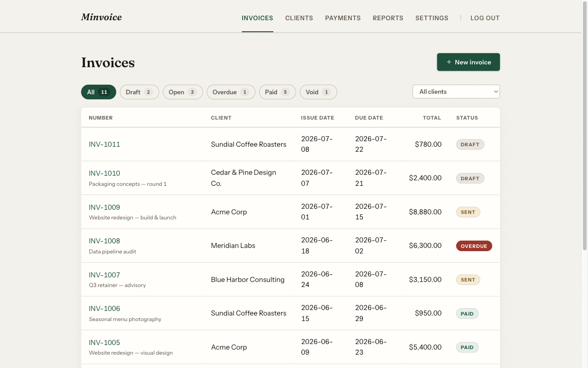Open invoice INV-1008
The image size is (588, 368).
click(104, 241)
